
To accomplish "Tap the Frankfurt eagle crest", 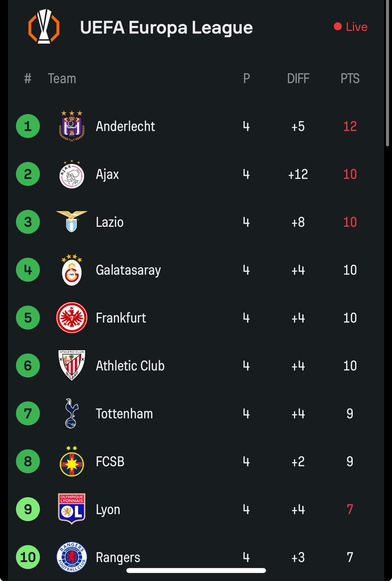I will (72, 318).
